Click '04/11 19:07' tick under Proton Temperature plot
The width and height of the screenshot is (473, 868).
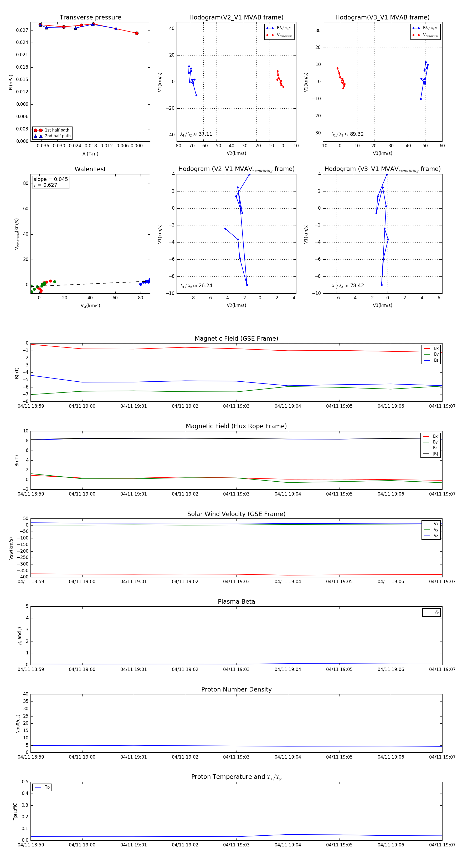click(442, 845)
